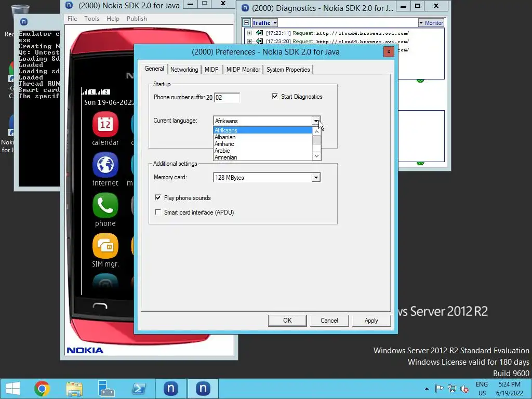Image resolution: width=532 pixels, height=399 pixels.
Task: Expand the 17:23:20 request row
Action: [x=250, y=41]
